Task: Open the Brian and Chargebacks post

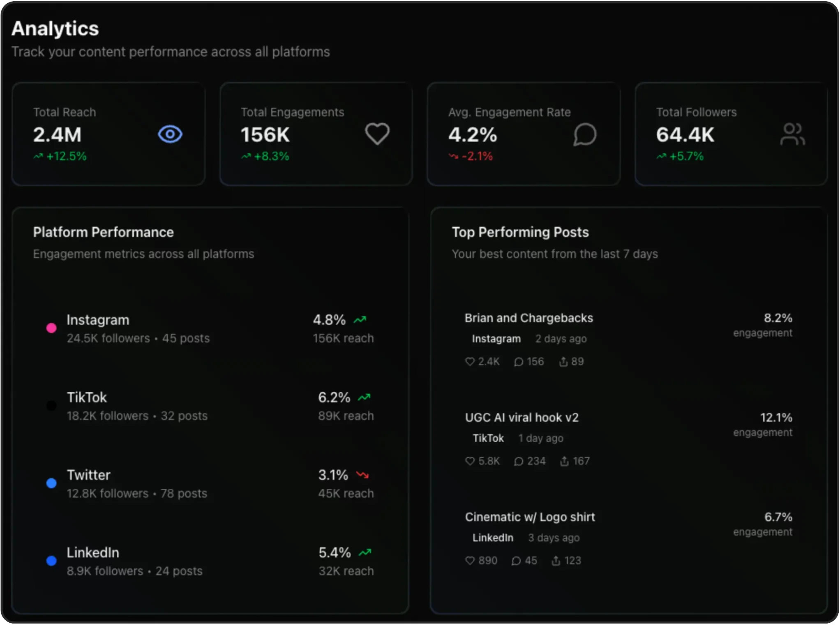Action: coord(528,318)
